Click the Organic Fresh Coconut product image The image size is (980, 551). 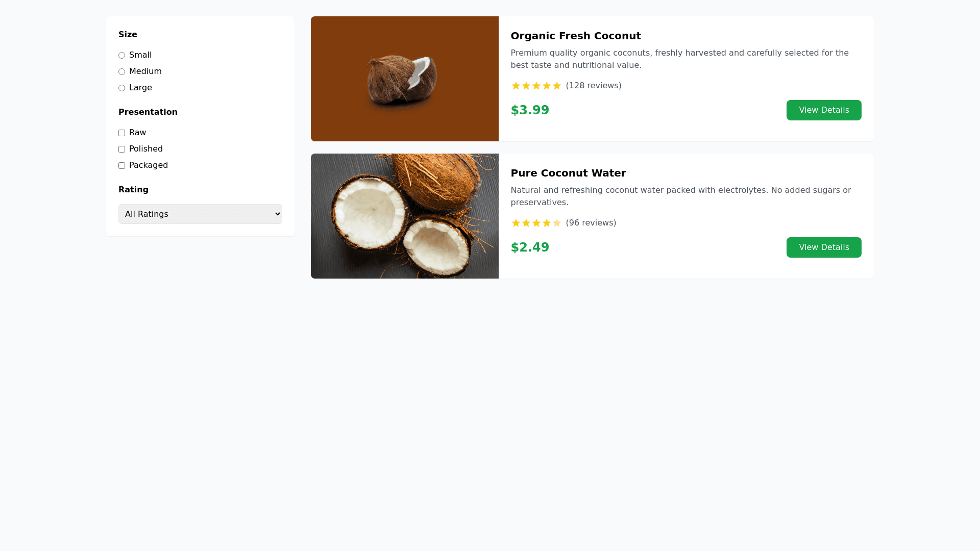[x=404, y=79]
